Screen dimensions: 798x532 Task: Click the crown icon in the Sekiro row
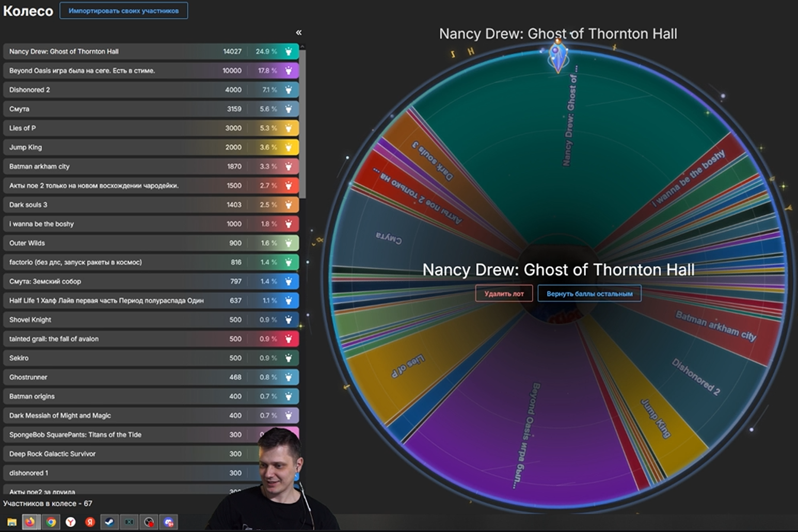pos(289,358)
